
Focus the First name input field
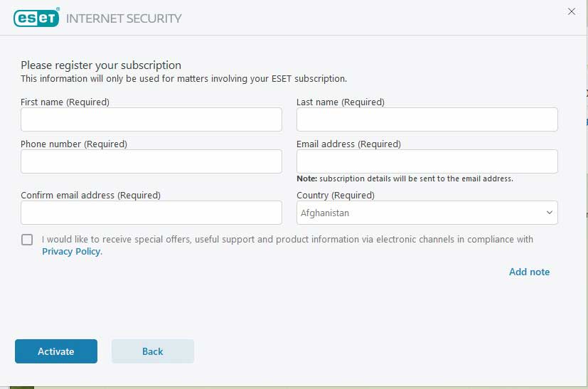pos(151,119)
